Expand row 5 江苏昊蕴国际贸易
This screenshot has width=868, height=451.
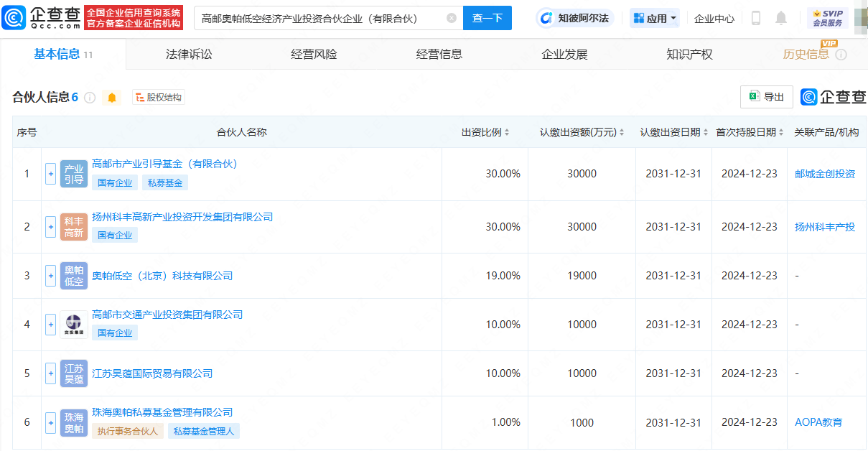tap(50, 373)
